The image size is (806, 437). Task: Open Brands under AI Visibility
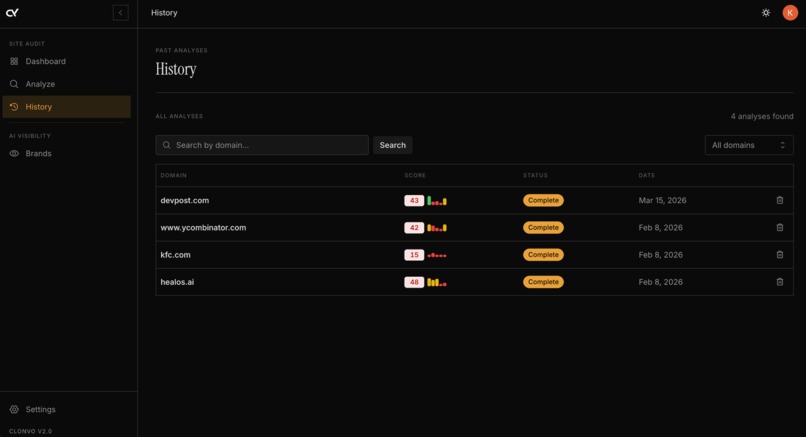(66, 153)
